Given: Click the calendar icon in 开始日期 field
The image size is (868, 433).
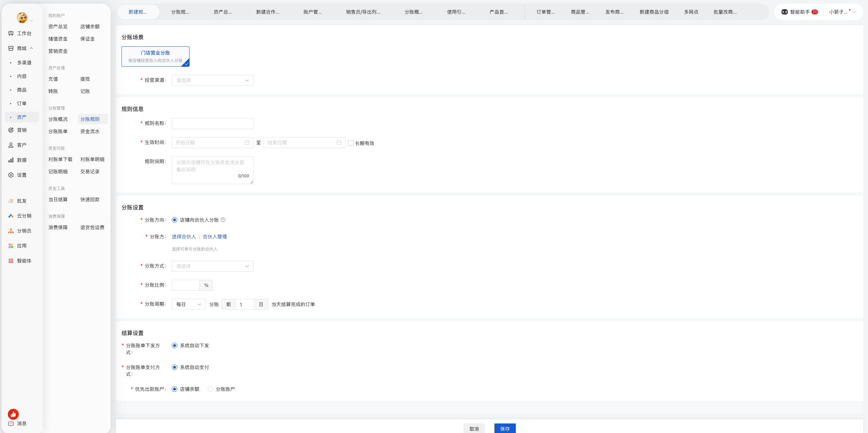Looking at the screenshot, I should (247, 143).
